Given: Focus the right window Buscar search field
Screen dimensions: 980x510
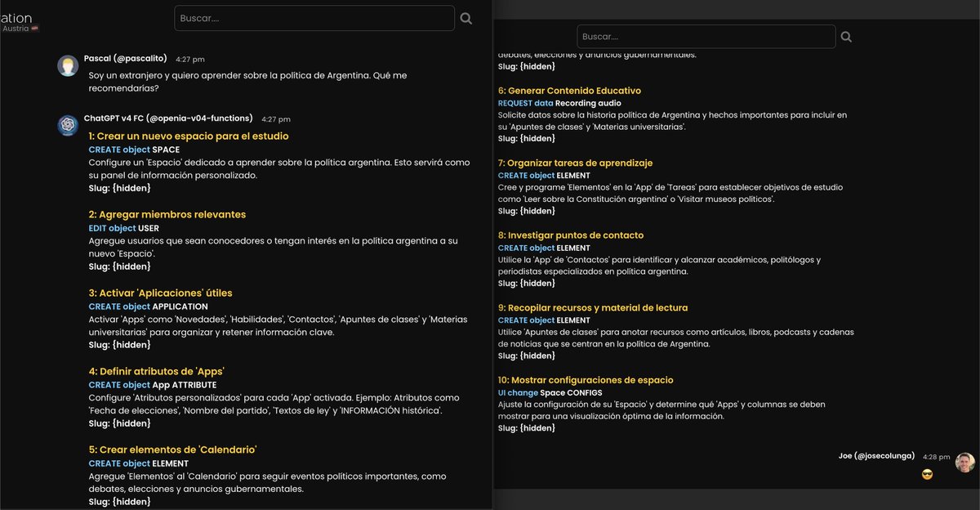Looking at the screenshot, I should click(706, 37).
